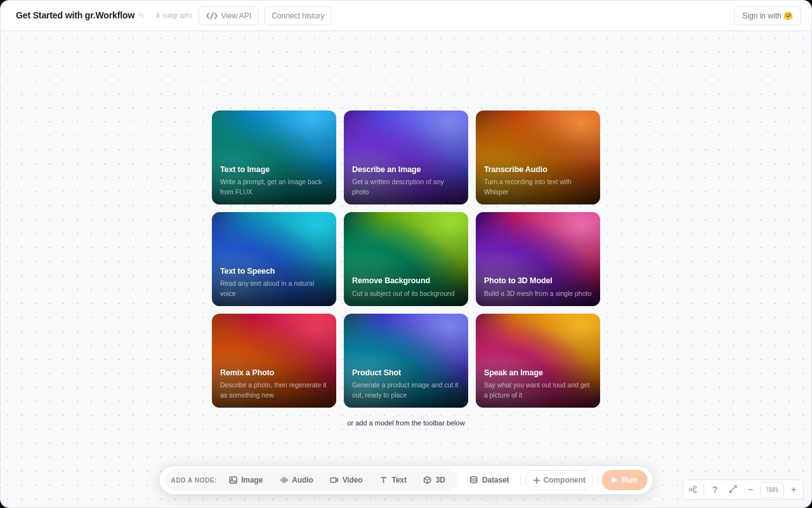Add a Dataset node

click(489, 480)
